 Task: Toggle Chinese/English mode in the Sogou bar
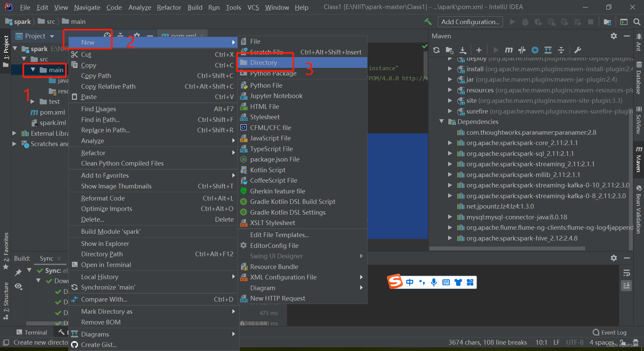click(410, 282)
